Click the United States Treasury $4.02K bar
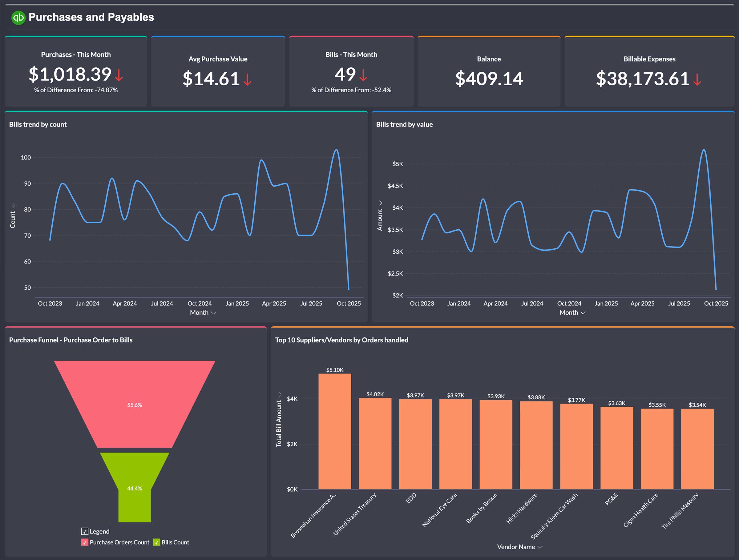This screenshot has height=560, width=739. [375, 443]
